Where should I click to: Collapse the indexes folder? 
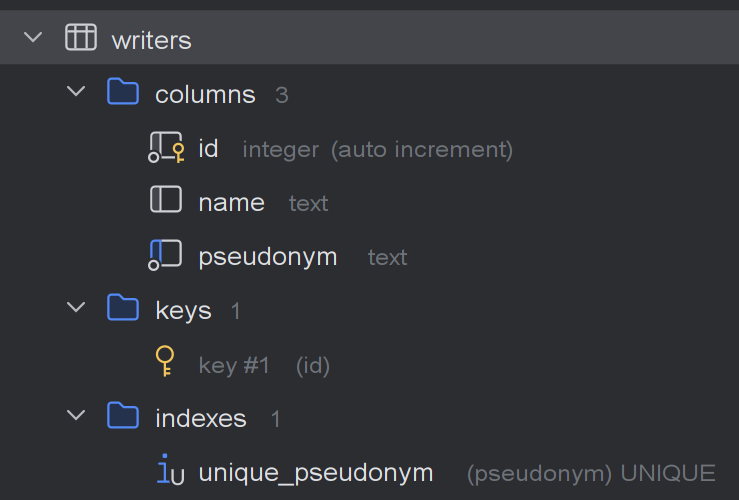click(76, 415)
